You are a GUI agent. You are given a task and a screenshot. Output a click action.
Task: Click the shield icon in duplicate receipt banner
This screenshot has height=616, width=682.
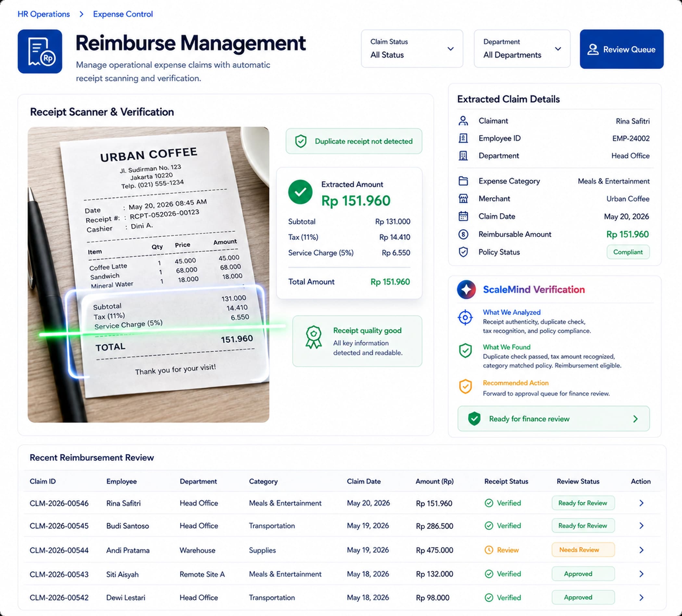[301, 141]
